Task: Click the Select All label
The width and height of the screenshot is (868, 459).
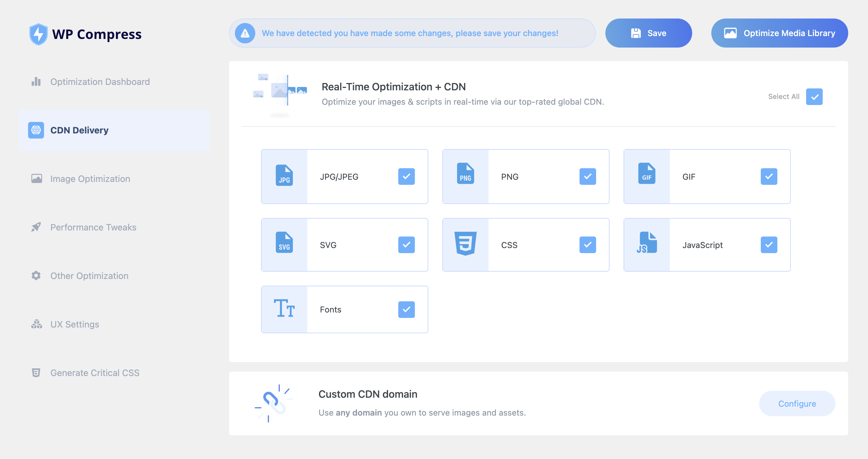Action: point(784,97)
